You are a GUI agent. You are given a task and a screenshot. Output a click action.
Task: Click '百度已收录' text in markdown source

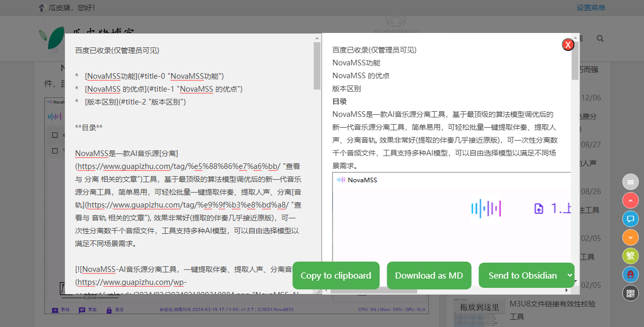(93, 50)
